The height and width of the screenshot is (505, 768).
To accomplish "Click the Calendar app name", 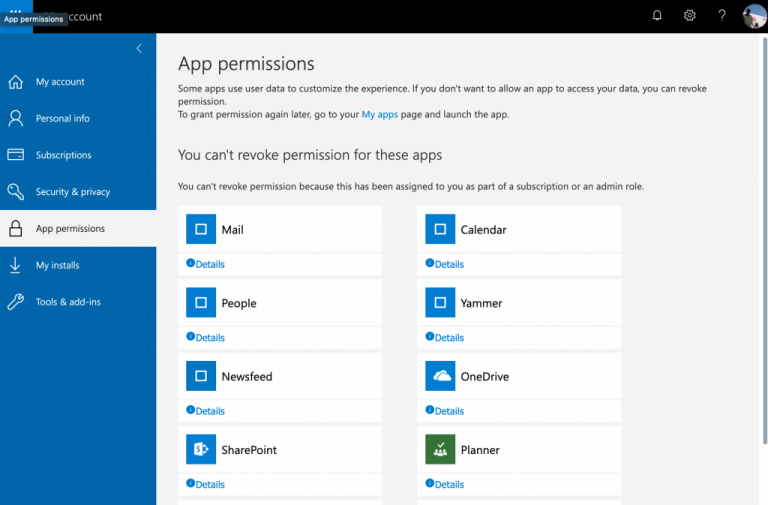I will pyautogui.click(x=483, y=230).
